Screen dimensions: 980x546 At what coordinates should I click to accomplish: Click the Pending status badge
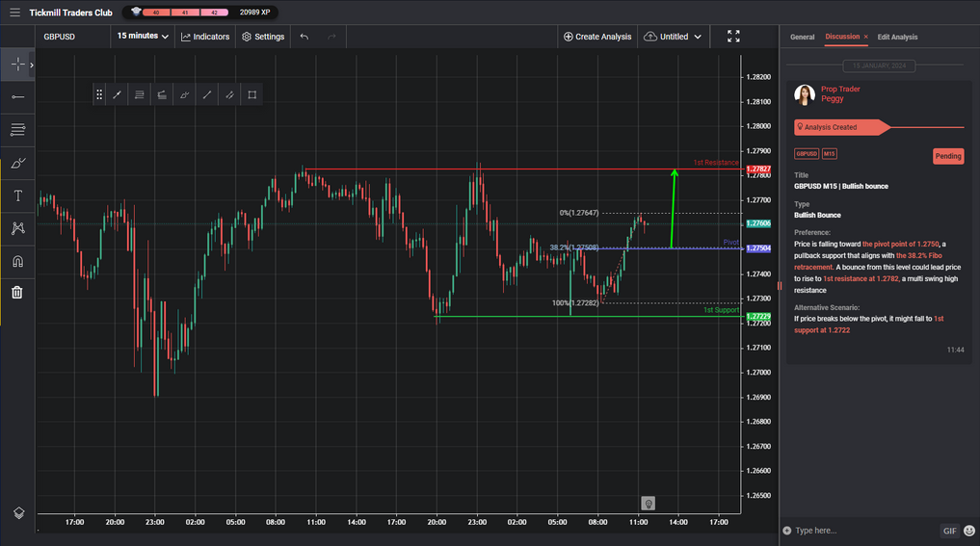pyautogui.click(x=948, y=156)
